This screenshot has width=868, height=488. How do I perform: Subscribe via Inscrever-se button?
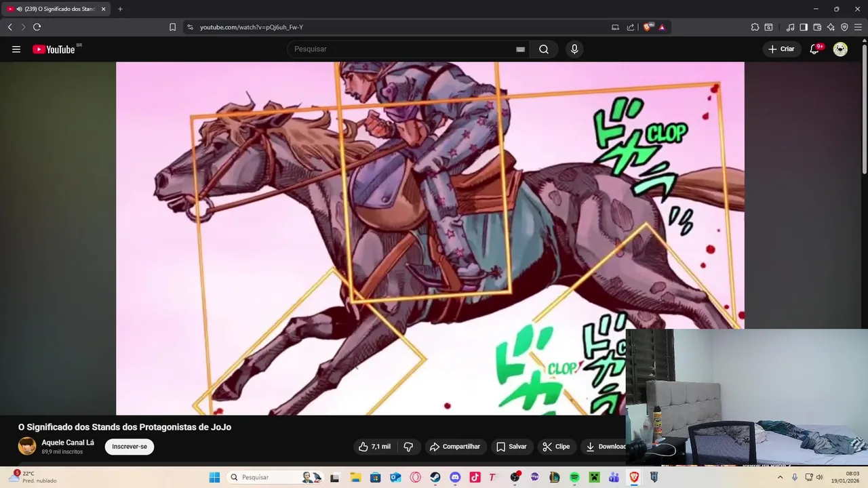pyautogui.click(x=130, y=447)
